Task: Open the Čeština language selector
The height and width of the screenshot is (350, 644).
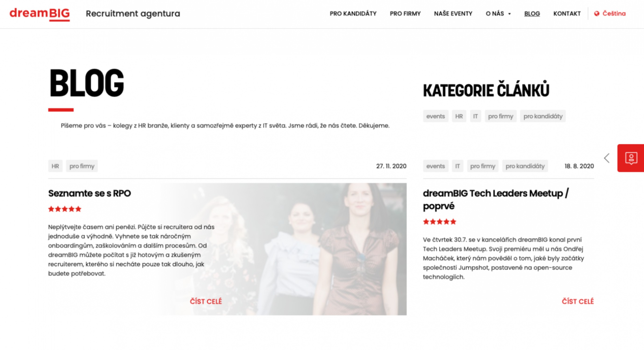Action: (610, 14)
